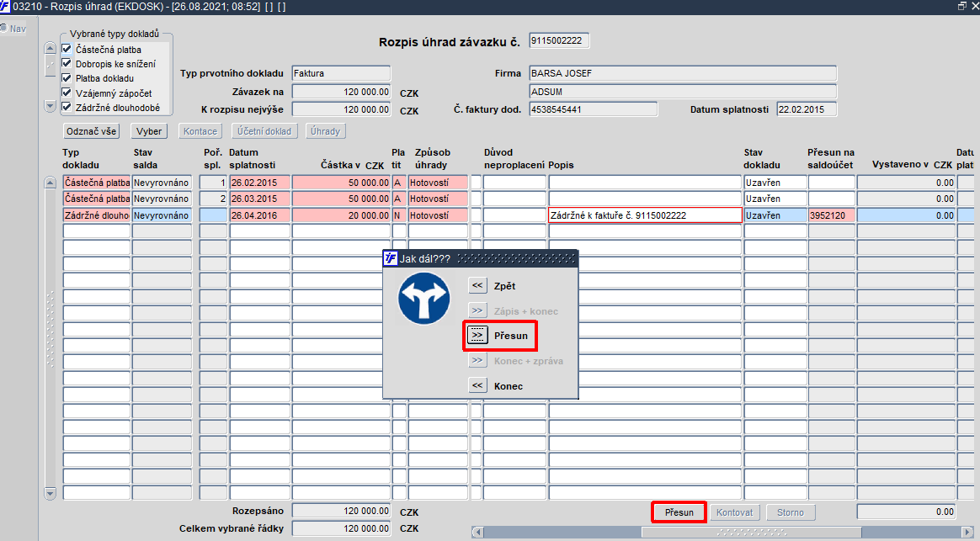Click Uzavřen status in first row
980x541 pixels.
coord(775,183)
